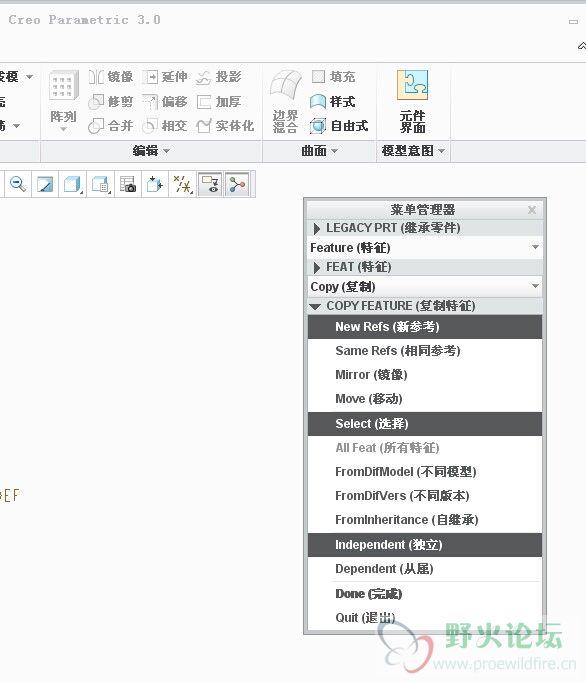Collapse the ribbon with the caret
Viewport: 586px width, 682px height.
point(582,46)
